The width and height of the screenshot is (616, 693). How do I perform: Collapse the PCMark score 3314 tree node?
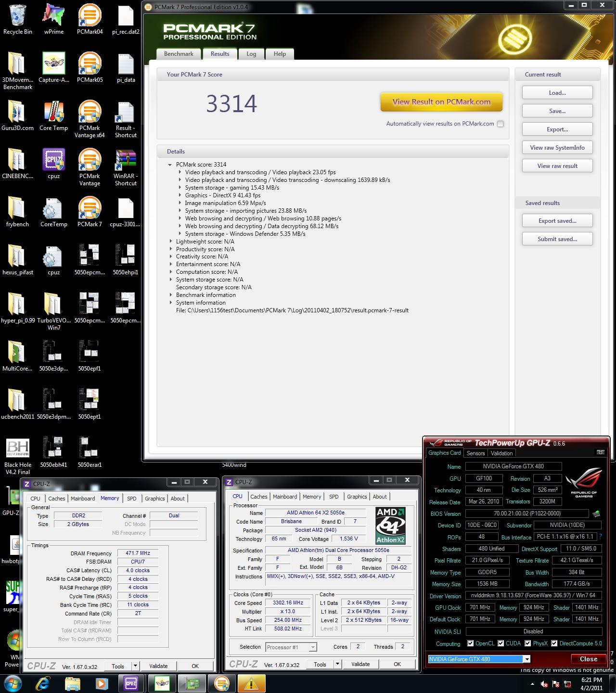[x=170, y=165]
